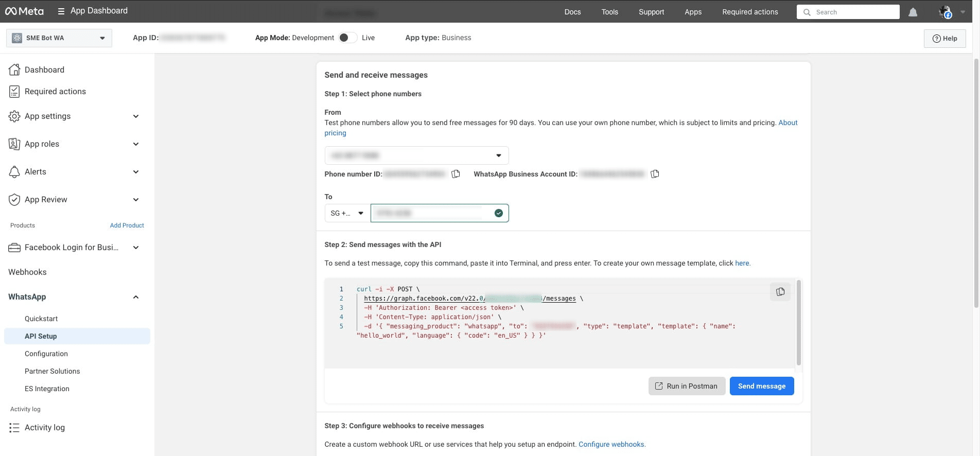Copy the curl command code
Screen dimensions: 980x456
tap(780, 292)
